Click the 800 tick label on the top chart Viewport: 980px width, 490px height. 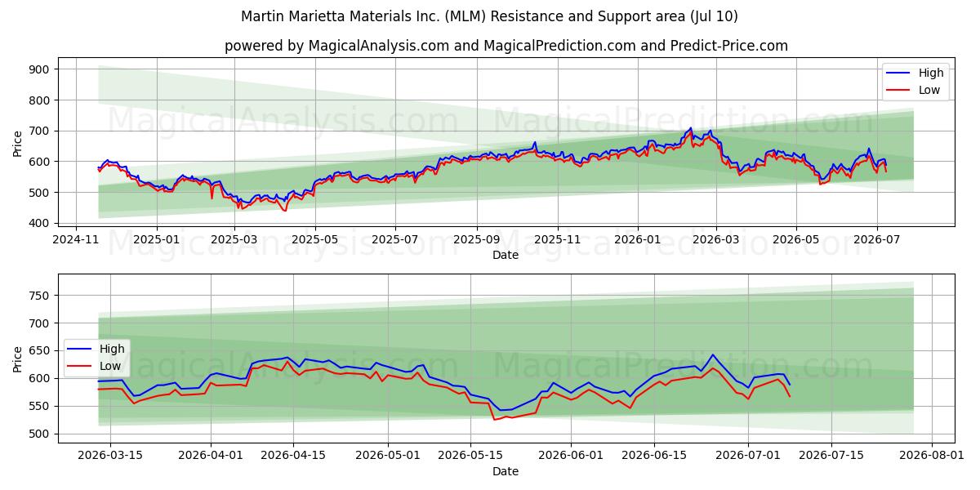tap(41, 100)
